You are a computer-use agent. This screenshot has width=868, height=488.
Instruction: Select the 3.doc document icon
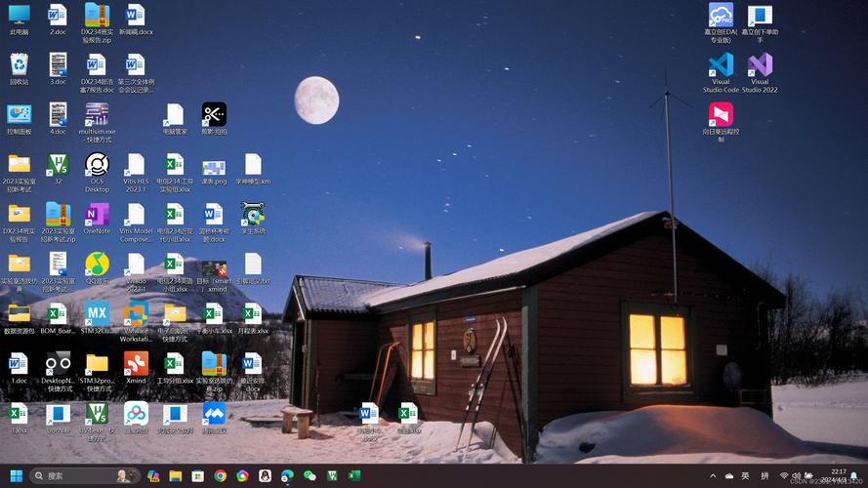pos(58,69)
